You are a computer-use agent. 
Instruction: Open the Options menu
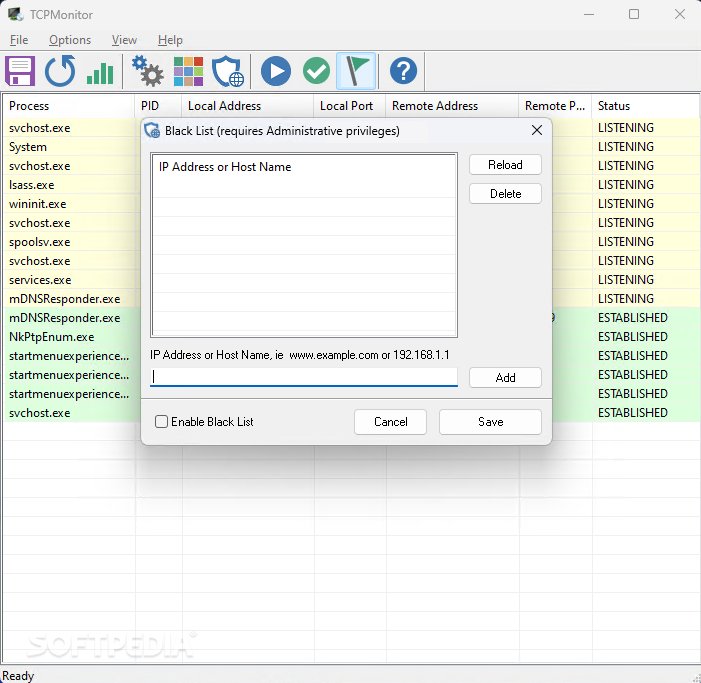pyautogui.click(x=70, y=40)
